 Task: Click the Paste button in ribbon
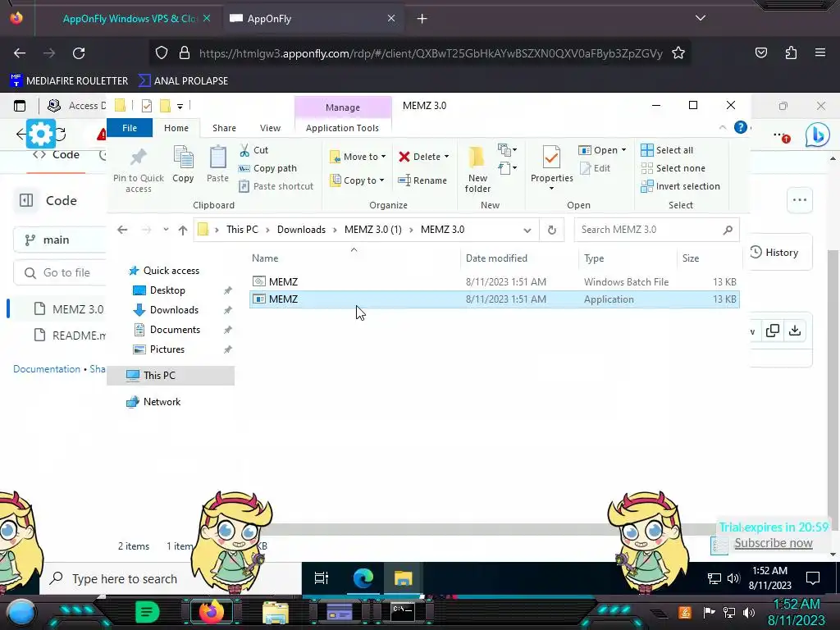[217, 164]
